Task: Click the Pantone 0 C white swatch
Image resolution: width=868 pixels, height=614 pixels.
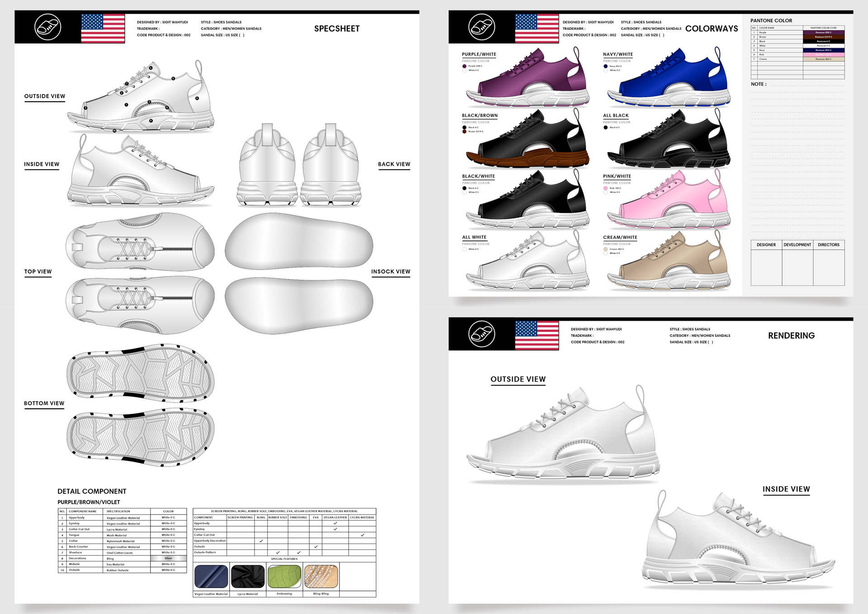Action: click(823, 46)
